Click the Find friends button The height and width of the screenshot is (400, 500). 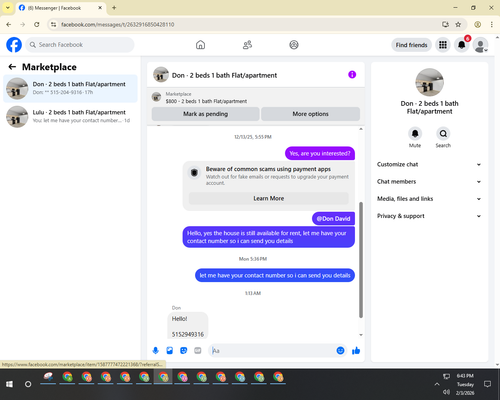click(x=411, y=45)
